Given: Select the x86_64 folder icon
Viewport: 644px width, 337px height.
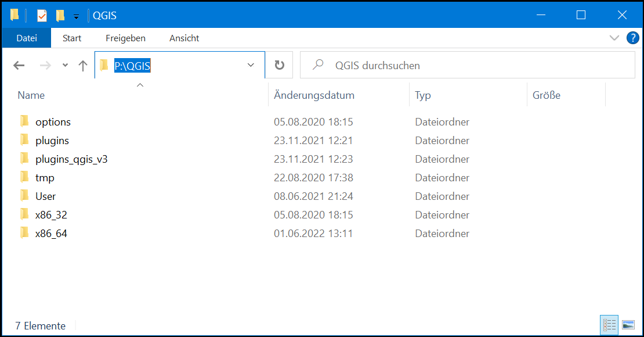Looking at the screenshot, I should click(x=24, y=234).
